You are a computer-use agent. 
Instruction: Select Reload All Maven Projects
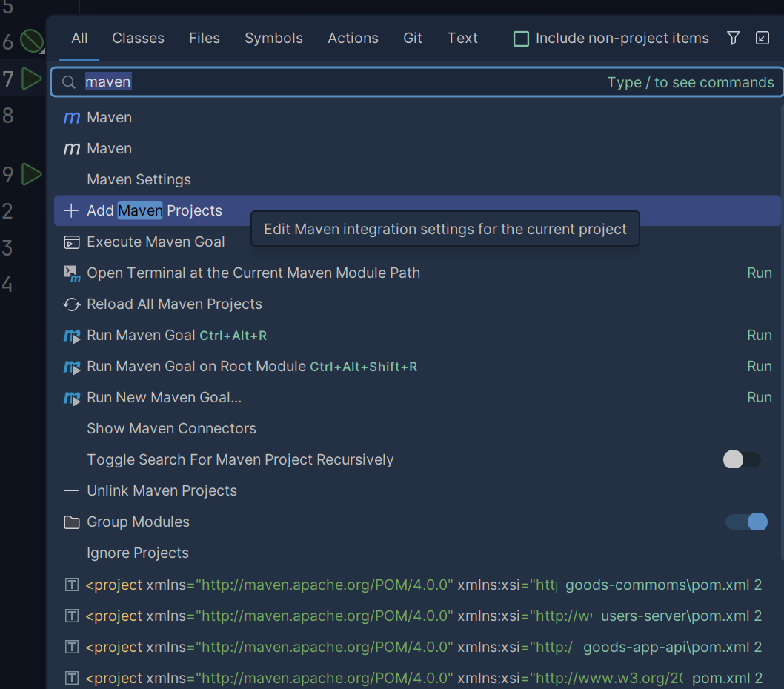pyautogui.click(x=416, y=304)
